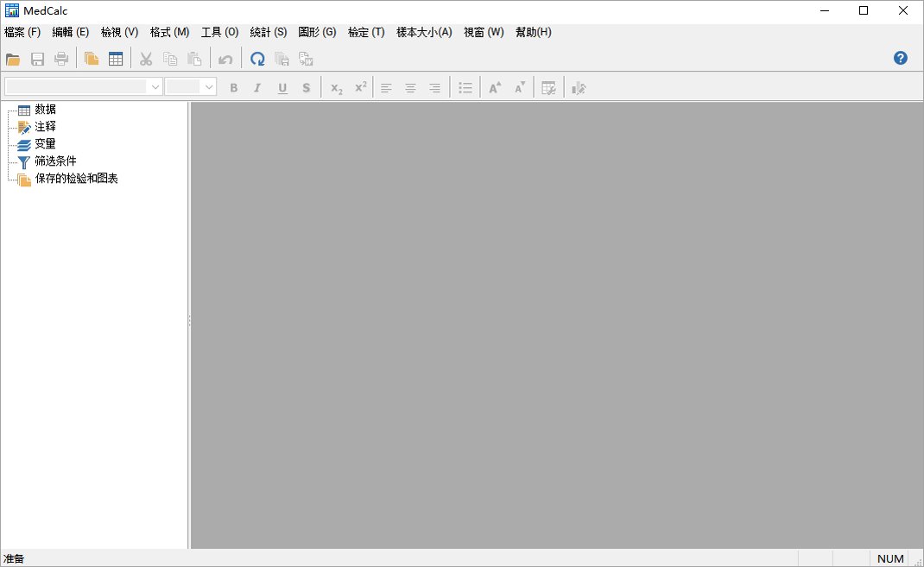Click the print icon in toolbar
This screenshot has width=924, height=567.
pos(61,59)
